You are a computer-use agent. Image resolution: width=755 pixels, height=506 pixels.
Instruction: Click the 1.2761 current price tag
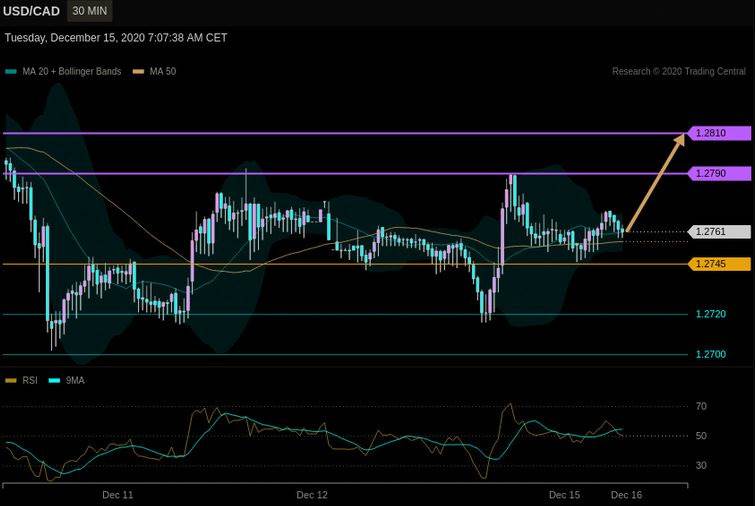718,232
